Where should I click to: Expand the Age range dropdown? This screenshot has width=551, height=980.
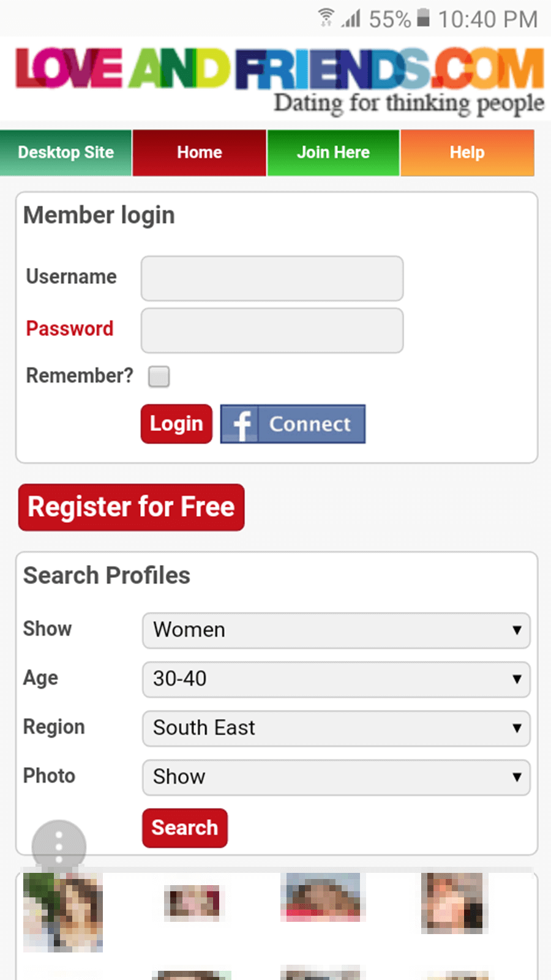click(336, 679)
